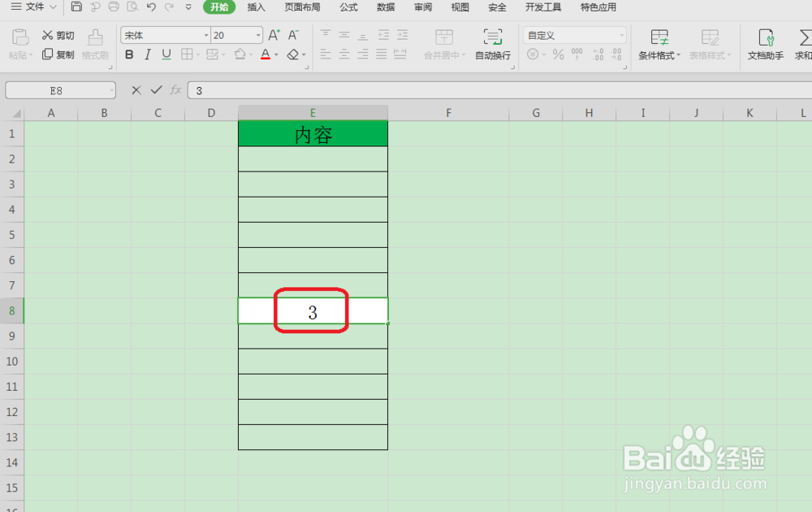Open the font name 宋体 dropdown
812x512 pixels.
(206, 35)
